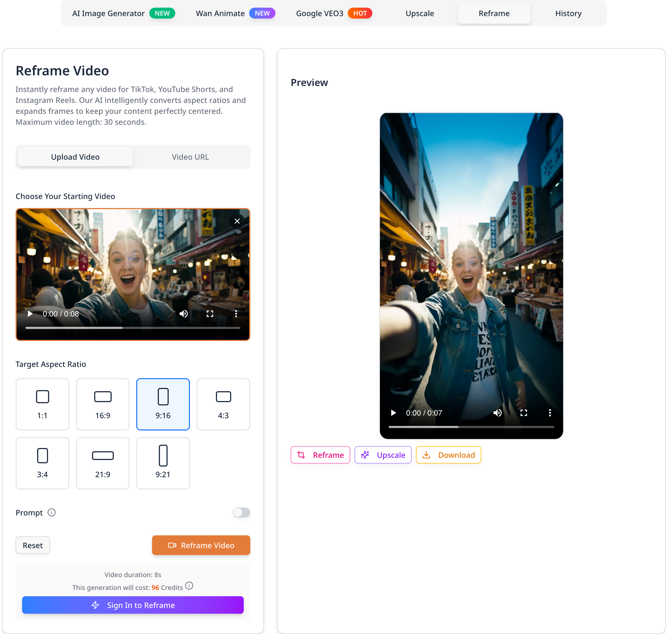The width and height of the screenshot is (672, 644).
Task: Switch to the Video URL tab
Action: point(190,157)
